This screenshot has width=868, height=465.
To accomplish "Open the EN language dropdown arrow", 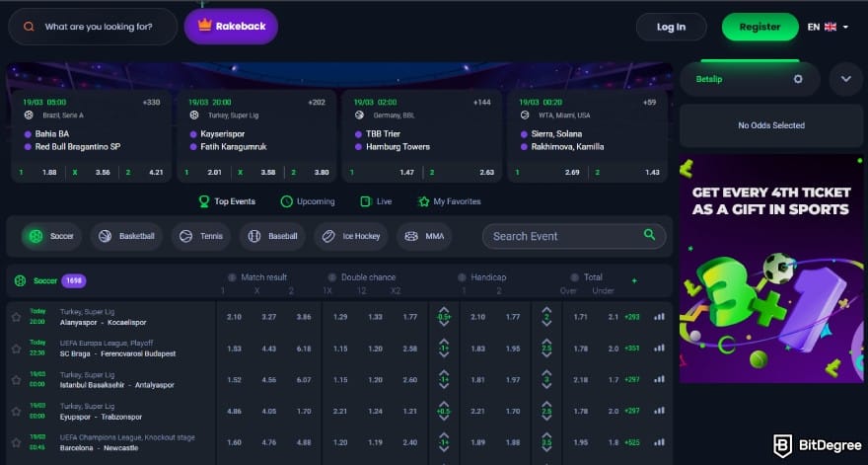I will point(845,27).
